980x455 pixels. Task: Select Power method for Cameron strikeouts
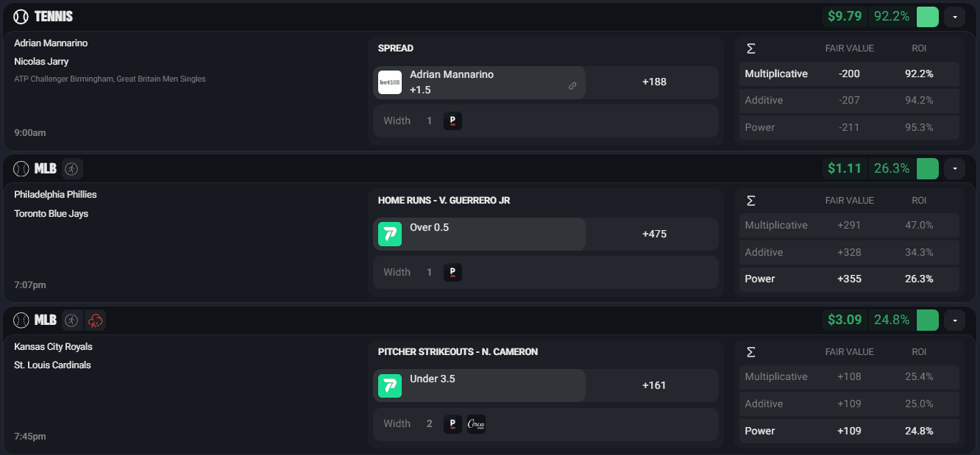849,431
